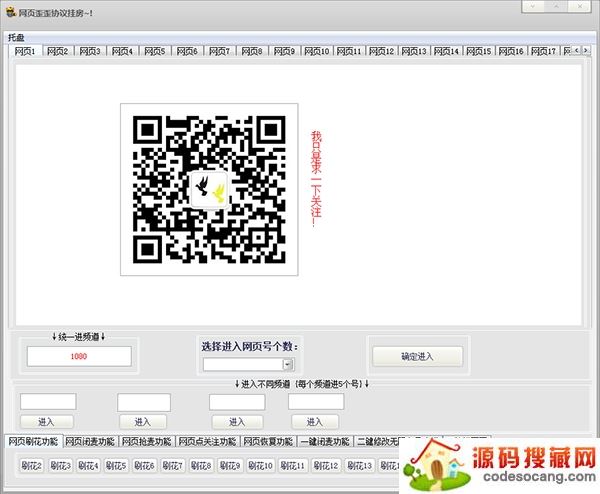Open the 网页8 tab
600x494 pixels.
tap(252, 51)
